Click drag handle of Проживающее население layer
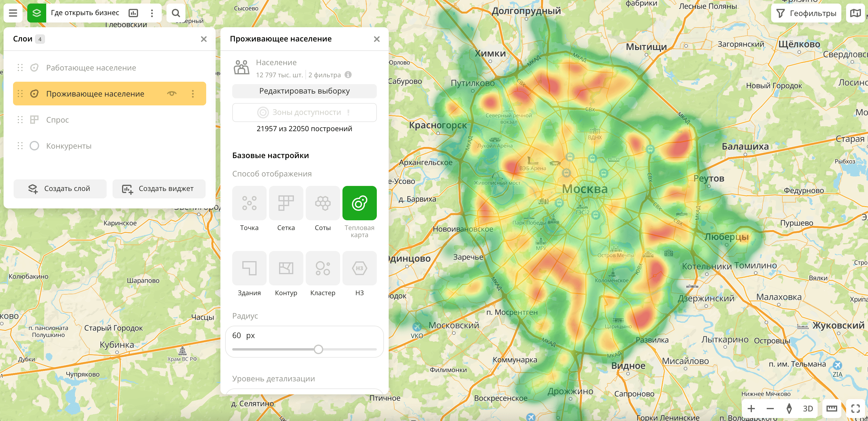The width and height of the screenshot is (868, 421). point(20,94)
